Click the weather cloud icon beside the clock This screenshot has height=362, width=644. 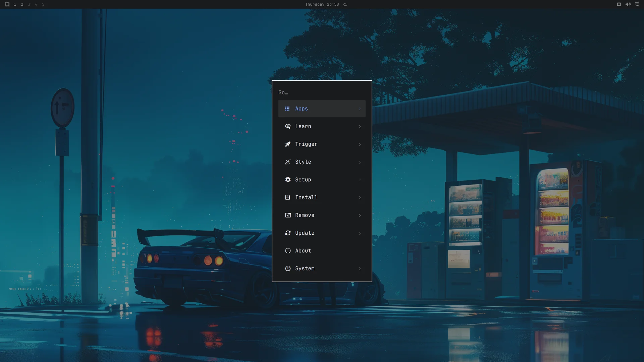tap(345, 4)
